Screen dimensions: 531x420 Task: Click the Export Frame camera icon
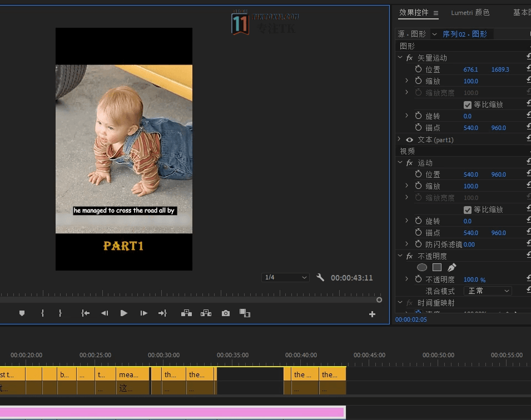click(225, 313)
